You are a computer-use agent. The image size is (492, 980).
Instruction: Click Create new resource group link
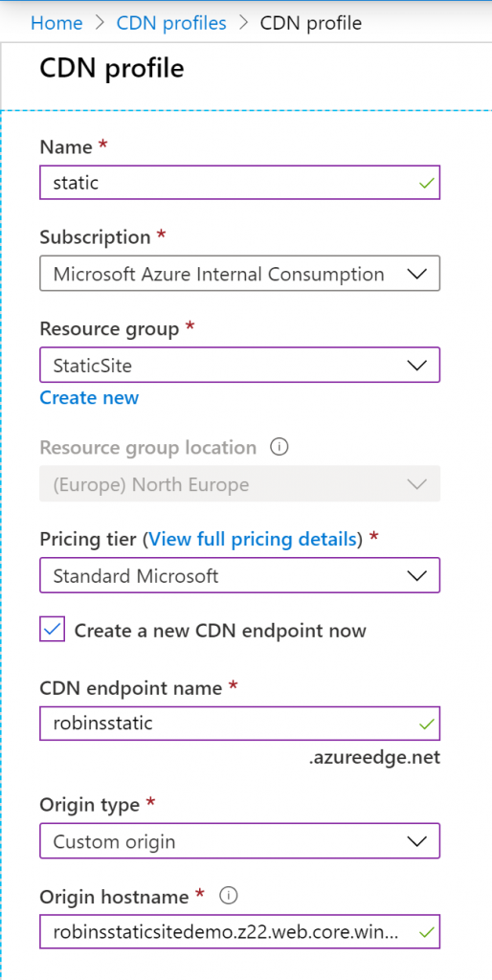point(89,397)
